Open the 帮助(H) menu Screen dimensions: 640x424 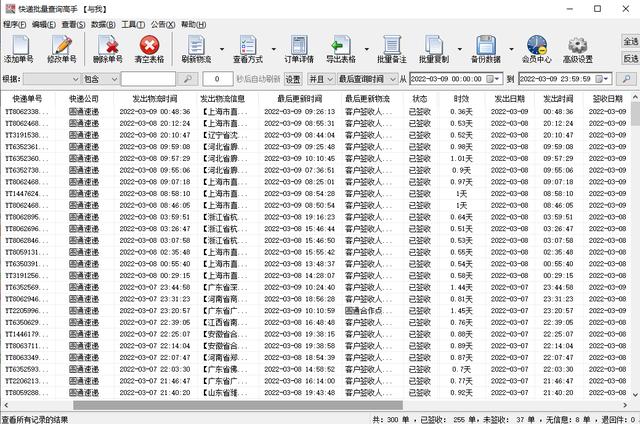[x=195, y=23]
